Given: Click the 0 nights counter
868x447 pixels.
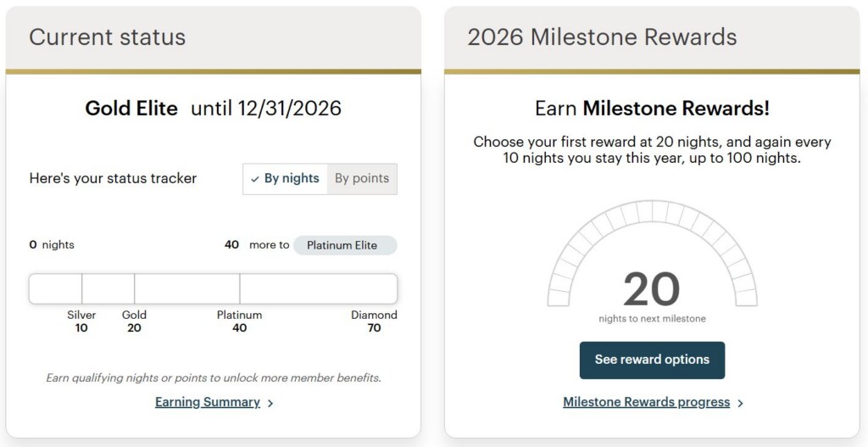Looking at the screenshot, I should tap(52, 245).
